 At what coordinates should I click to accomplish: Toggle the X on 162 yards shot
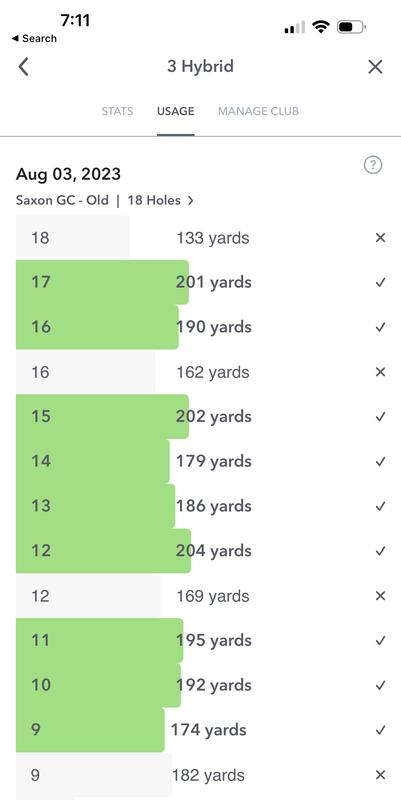pyautogui.click(x=380, y=372)
